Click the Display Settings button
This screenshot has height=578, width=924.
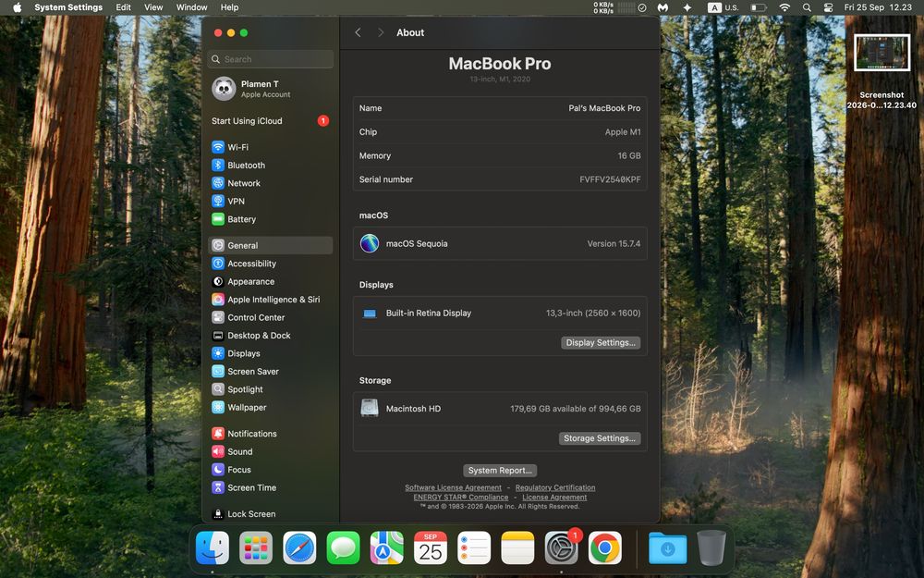coord(601,343)
